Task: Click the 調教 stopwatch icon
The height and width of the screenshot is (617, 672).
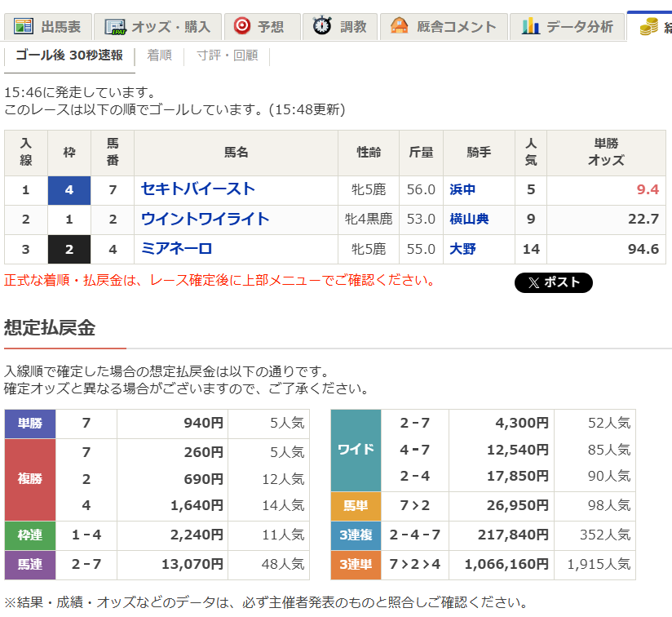Action: pyautogui.click(x=322, y=25)
